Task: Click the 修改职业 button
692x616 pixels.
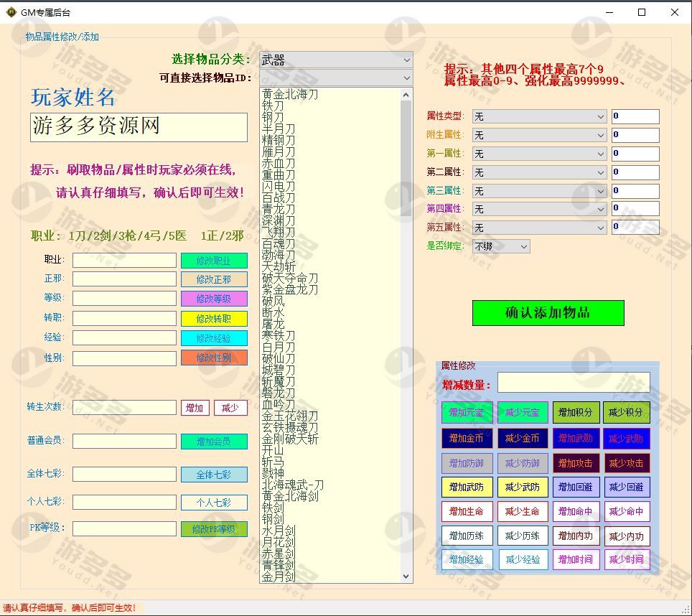Action: pos(214,261)
